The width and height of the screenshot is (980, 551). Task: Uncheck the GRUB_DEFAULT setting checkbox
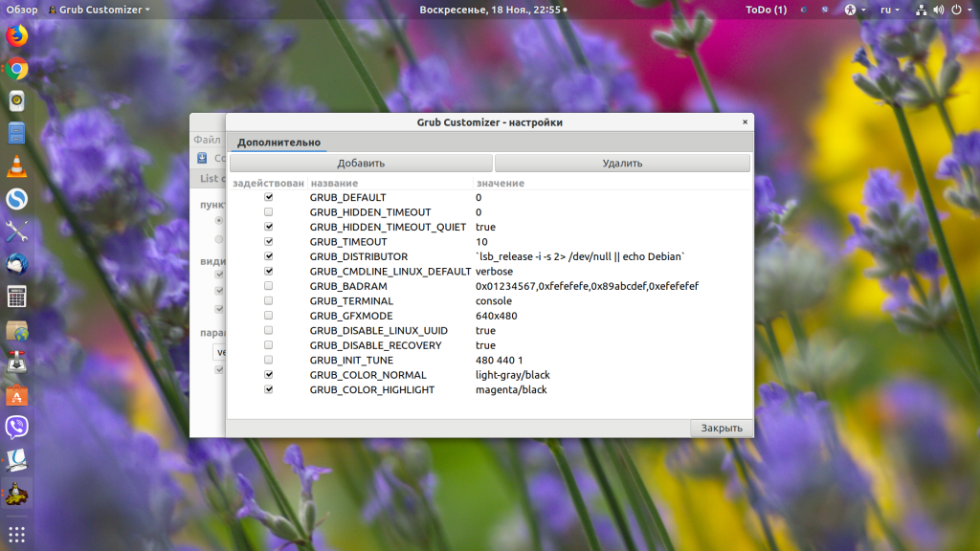[x=269, y=197]
